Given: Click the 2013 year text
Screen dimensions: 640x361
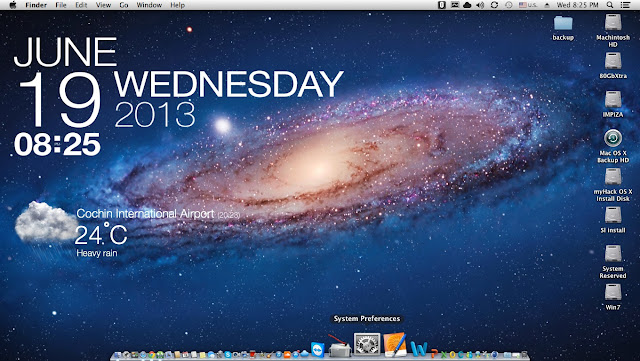Looking at the screenshot, I should (x=155, y=115).
